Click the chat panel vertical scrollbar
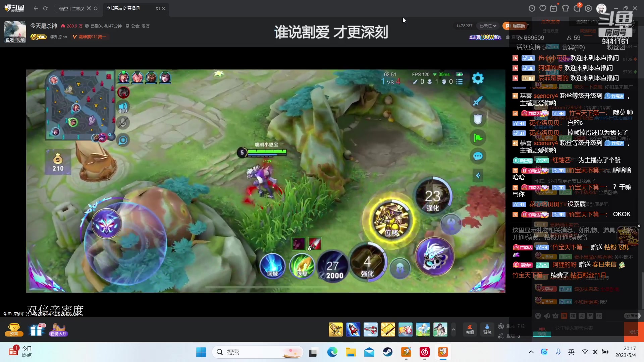The width and height of the screenshot is (644, 362). (642, 290)
